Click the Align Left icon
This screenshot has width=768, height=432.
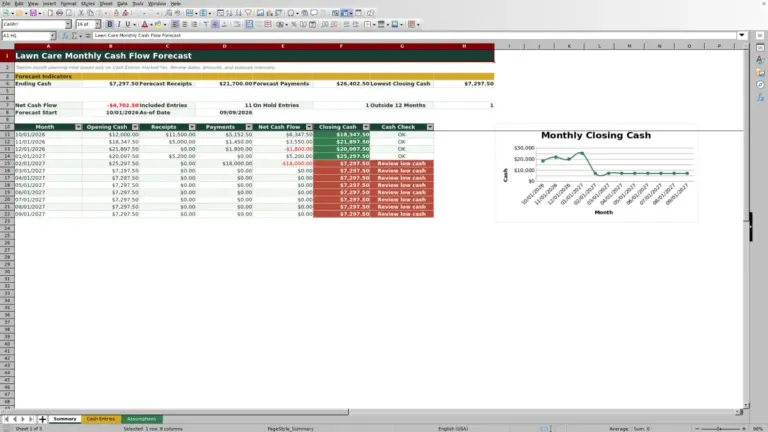click(175, 24)
